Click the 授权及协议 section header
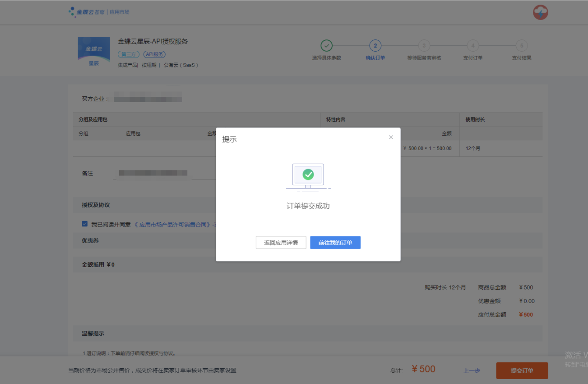This screenshot has height=384, width=588. coord(307,205)
